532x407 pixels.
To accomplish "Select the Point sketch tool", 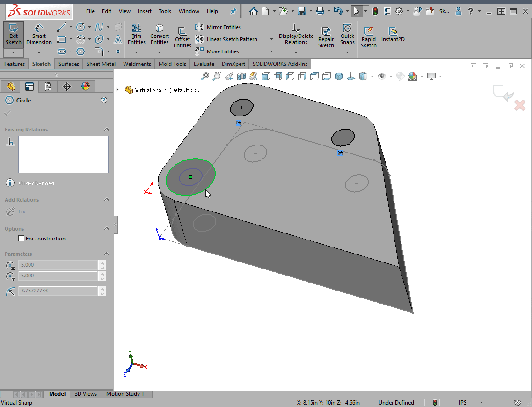I will point(118,51).
